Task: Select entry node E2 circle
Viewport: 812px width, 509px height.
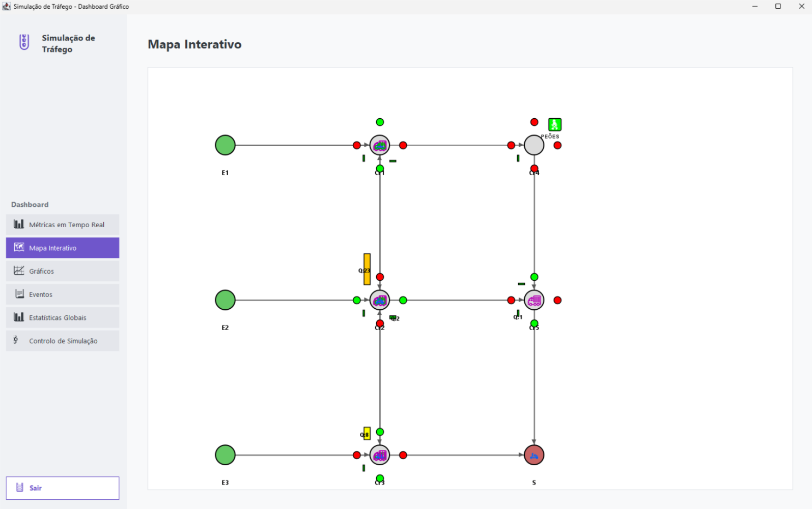Action: click(x=225, y=300)
